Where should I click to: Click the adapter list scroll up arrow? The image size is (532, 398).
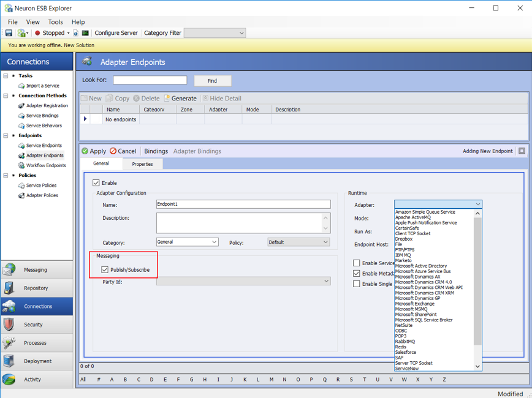[477, 214]
